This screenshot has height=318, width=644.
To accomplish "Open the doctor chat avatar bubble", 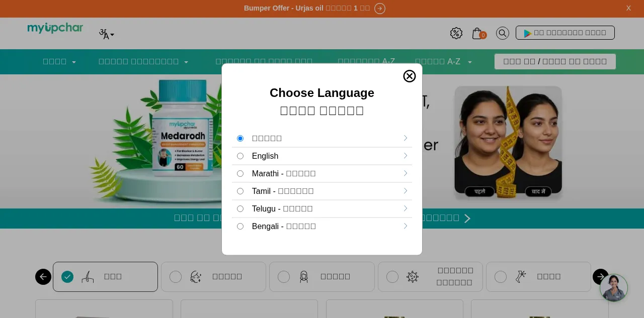I will click(614, 288).
